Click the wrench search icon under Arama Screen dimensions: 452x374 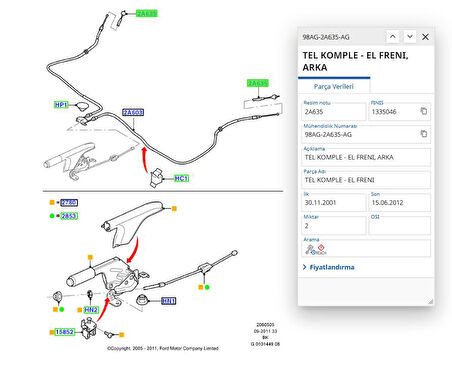309,249
